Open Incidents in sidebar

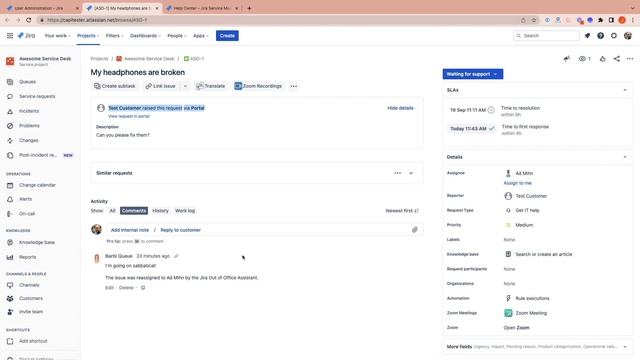[29, 111]
